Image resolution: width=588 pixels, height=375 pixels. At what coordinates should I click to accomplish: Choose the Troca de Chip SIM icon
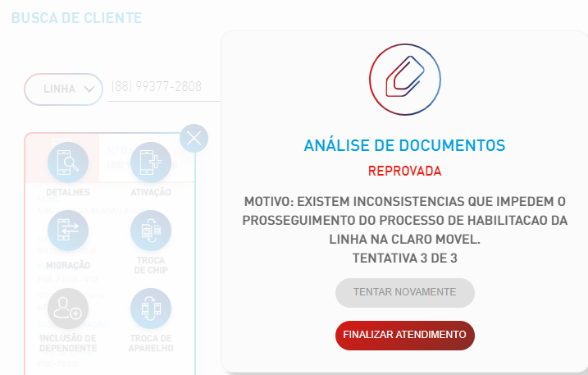pyautogui.click(x=151, y=231)
